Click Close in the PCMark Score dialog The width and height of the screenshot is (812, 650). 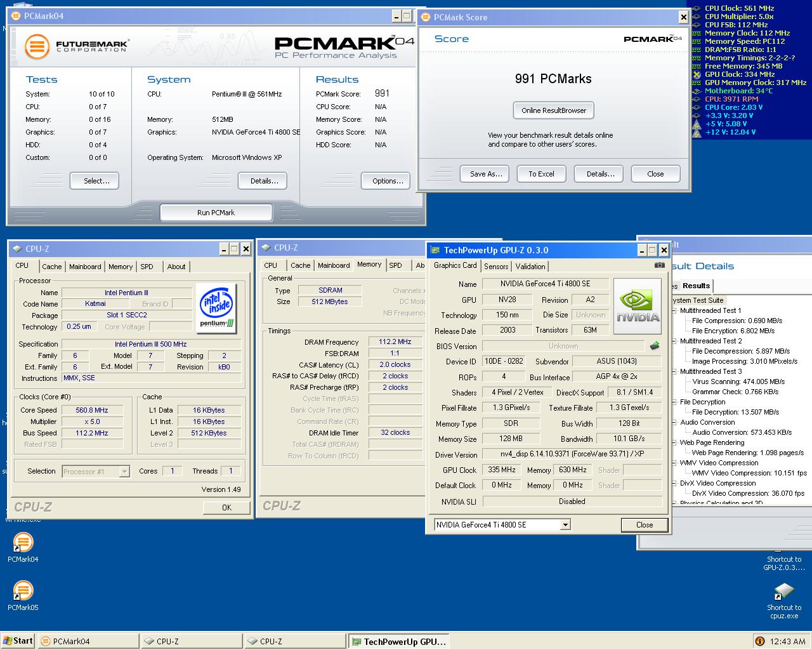click(655, 174)
